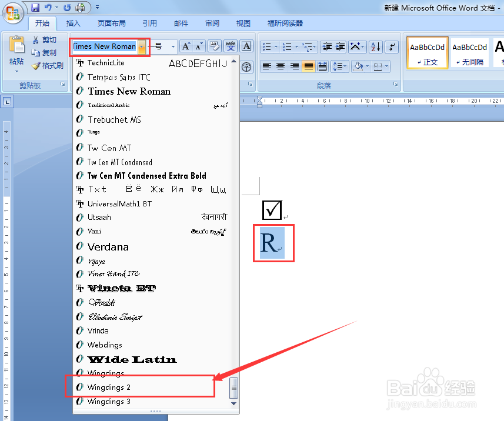The height and width of the screenshot is (421, 504).
Task: Choose Tw Cen MT Condensed Extra Bold font
Action: 152,175
